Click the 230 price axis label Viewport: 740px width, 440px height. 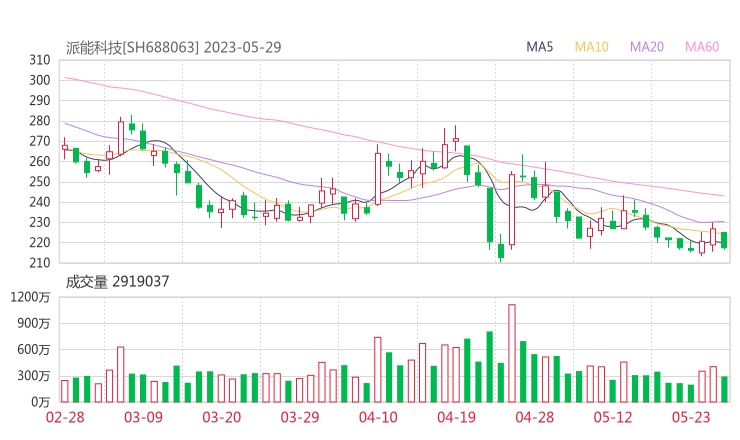[x=40, y=222]
